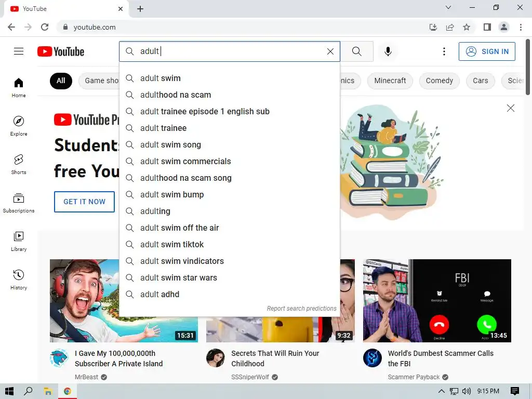The width and height of the screenshot is (532, 399).
Task: Open tab search dropdown chevron
Action: 448,7
